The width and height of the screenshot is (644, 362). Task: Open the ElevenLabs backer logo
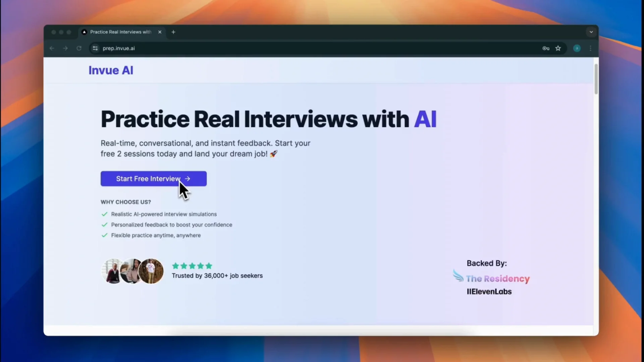(x=489, y=292)
